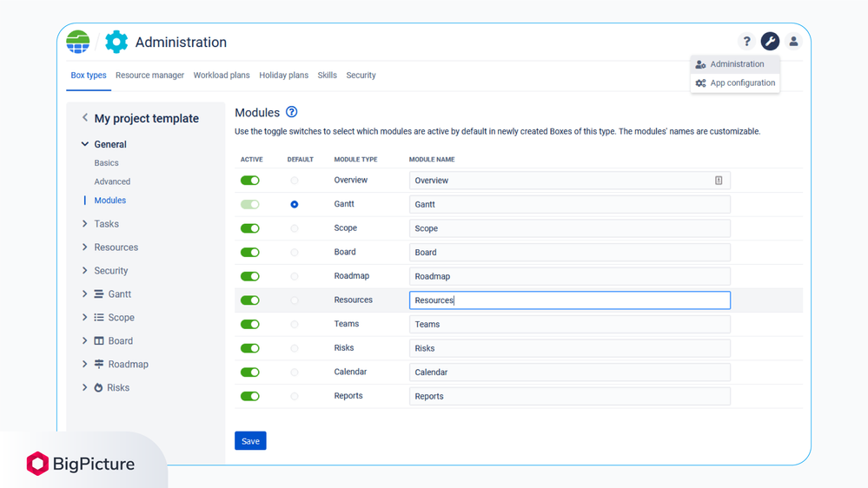Click the Teams module name field
The image size is (868, 488).
point(570,324)
